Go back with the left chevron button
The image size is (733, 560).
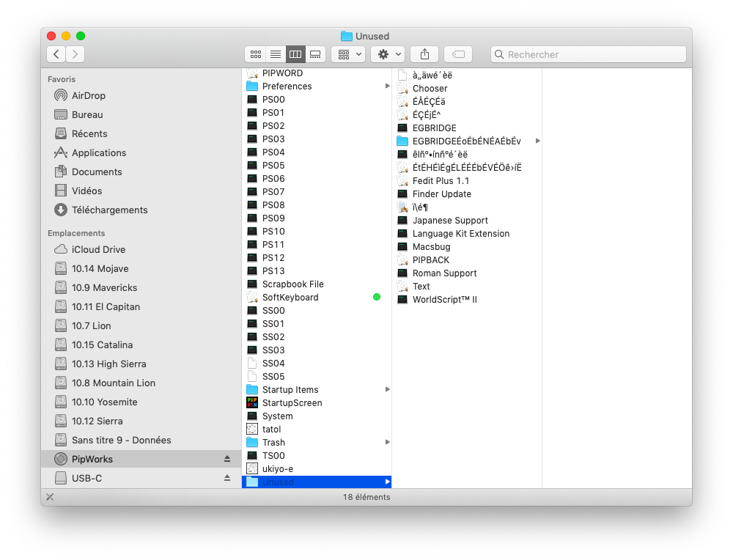[56, 54]
